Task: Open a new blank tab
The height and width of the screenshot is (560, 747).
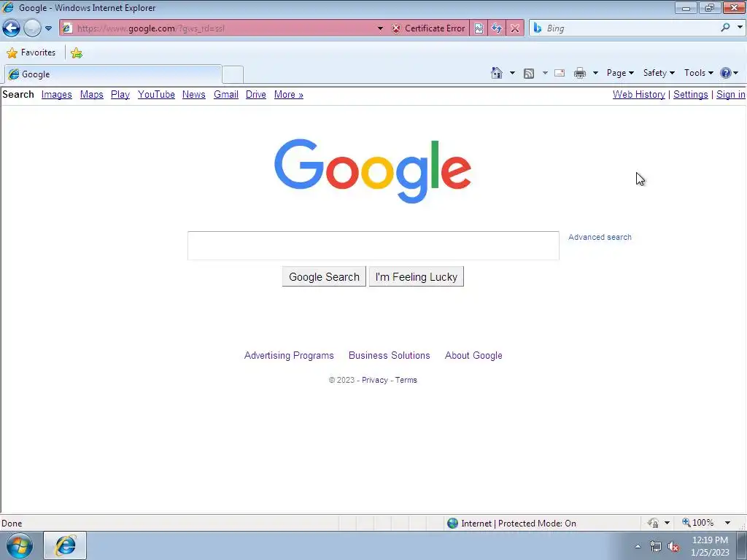Action: 233,75
